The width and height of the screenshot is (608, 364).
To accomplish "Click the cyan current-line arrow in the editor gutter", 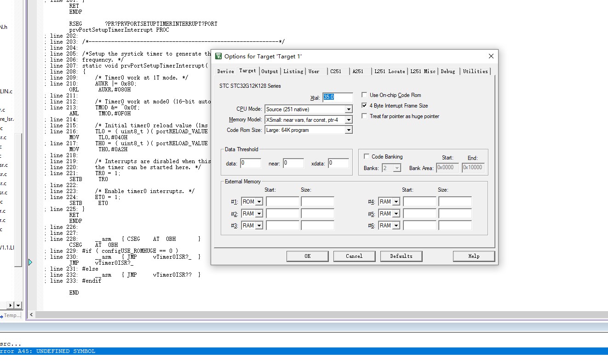I will tap(30, 262).
